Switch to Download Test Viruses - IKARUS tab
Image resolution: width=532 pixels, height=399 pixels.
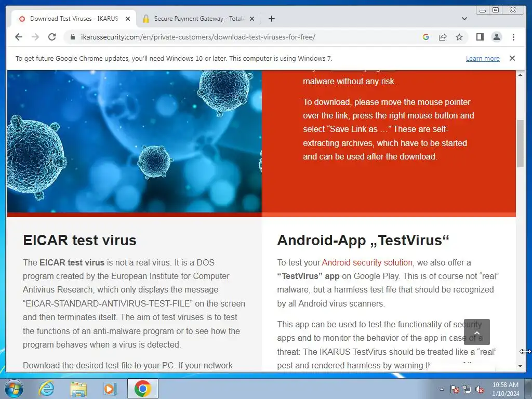point(73,19)
